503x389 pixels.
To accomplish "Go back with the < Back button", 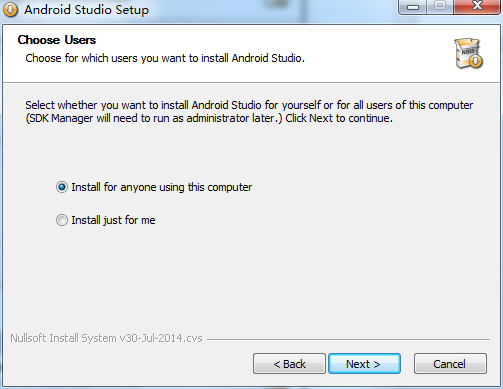I will pos(289,364).
